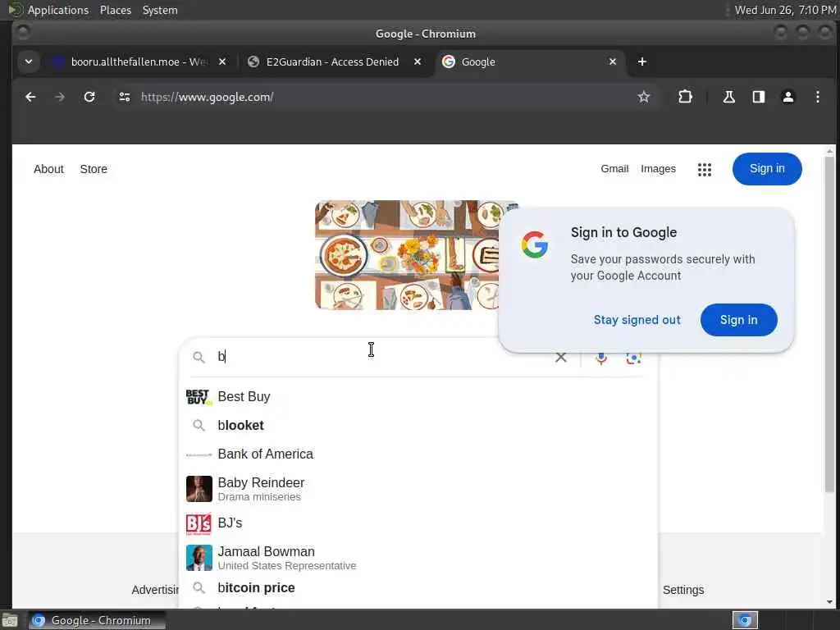Image resolution: width=840 pixels, height=630 pixels.
Task: Open search by image camera icon
Action: (634, 358)
